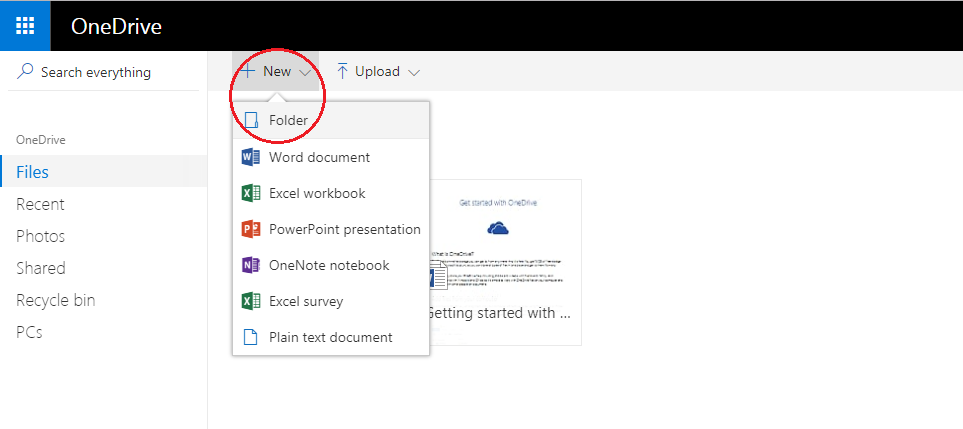This screenshot has width=963, height=429.
Task: Click the OneDrive title in header
Action: click(116, 26)
